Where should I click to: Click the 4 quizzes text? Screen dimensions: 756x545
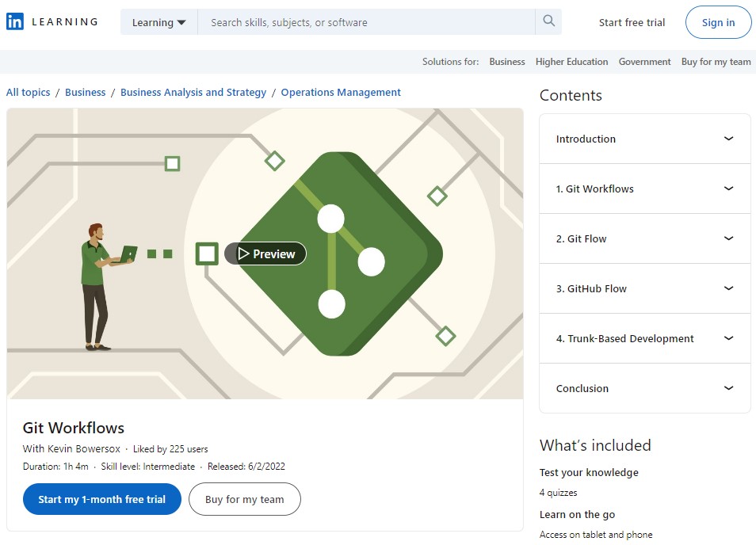pos(559,493)
